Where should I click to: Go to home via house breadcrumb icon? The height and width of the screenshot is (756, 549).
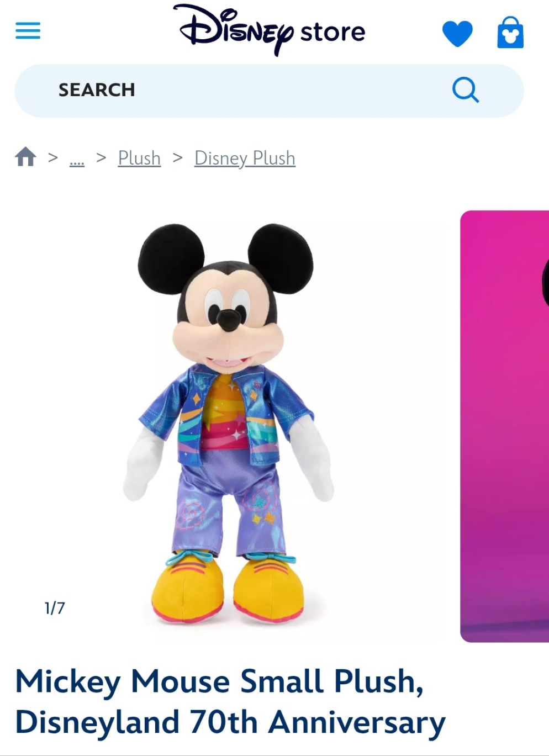coord(25,157)
